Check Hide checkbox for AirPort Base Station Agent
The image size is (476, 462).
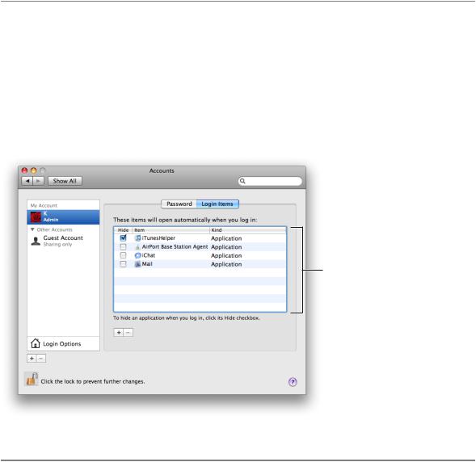coord(123,246)
